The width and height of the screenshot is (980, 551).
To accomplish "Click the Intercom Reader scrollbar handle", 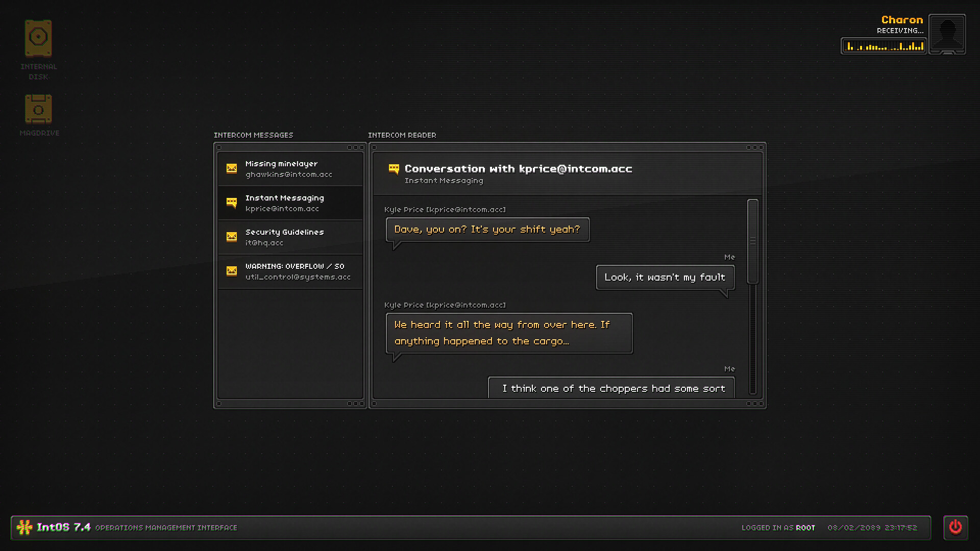I will [752, 241].
